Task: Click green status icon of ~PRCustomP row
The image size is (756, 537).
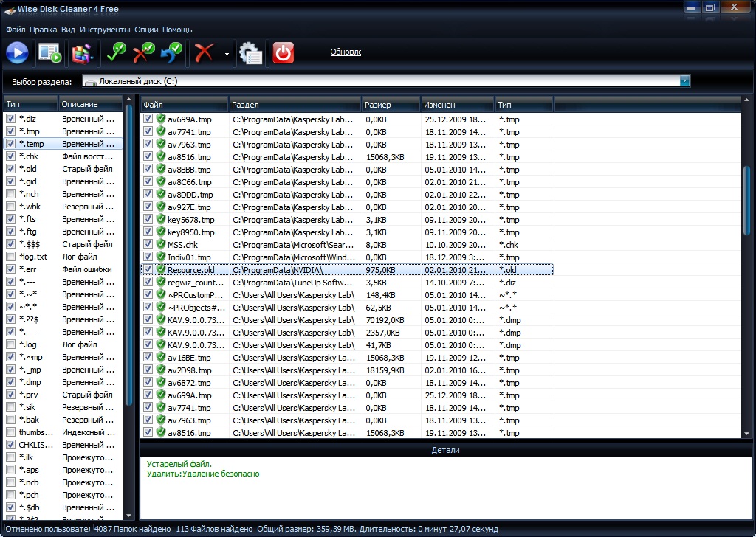Action: [161, 294]
